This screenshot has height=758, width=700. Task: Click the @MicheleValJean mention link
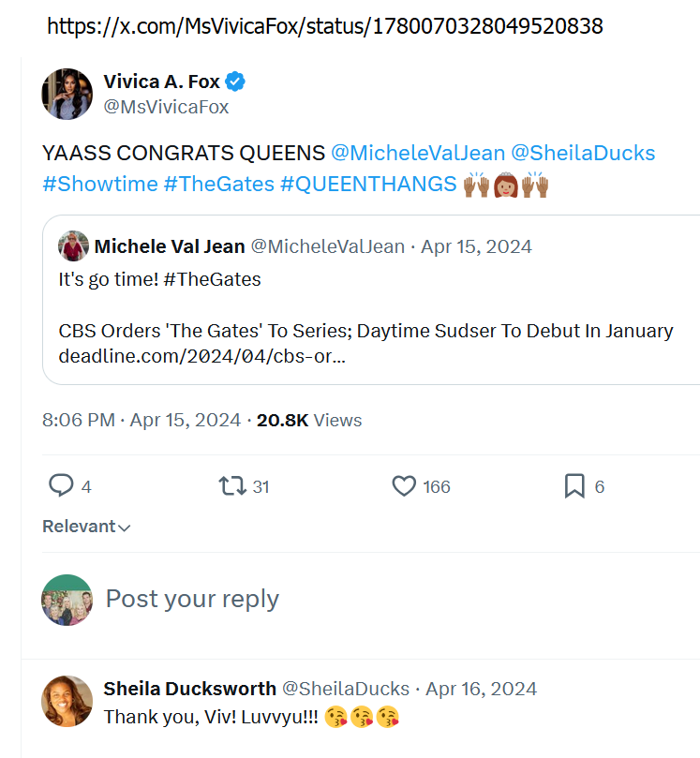click(418, 153)
